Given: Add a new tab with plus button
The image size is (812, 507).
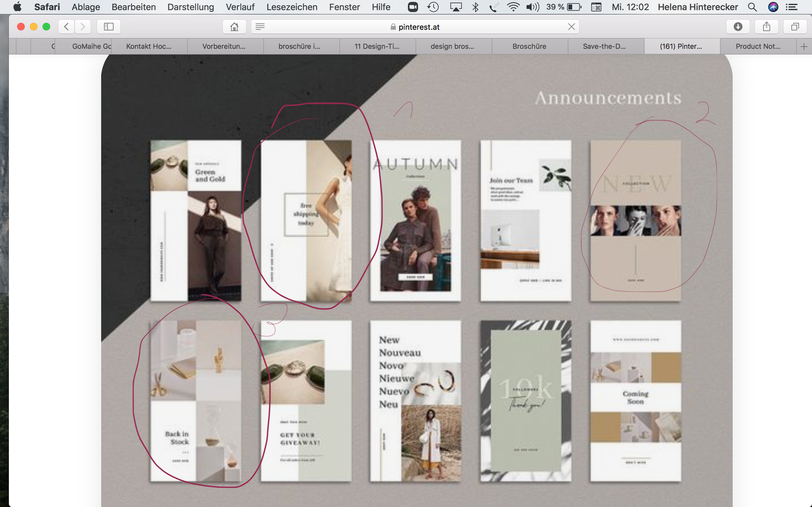Looking at the screenshot, I should (804, 46).
